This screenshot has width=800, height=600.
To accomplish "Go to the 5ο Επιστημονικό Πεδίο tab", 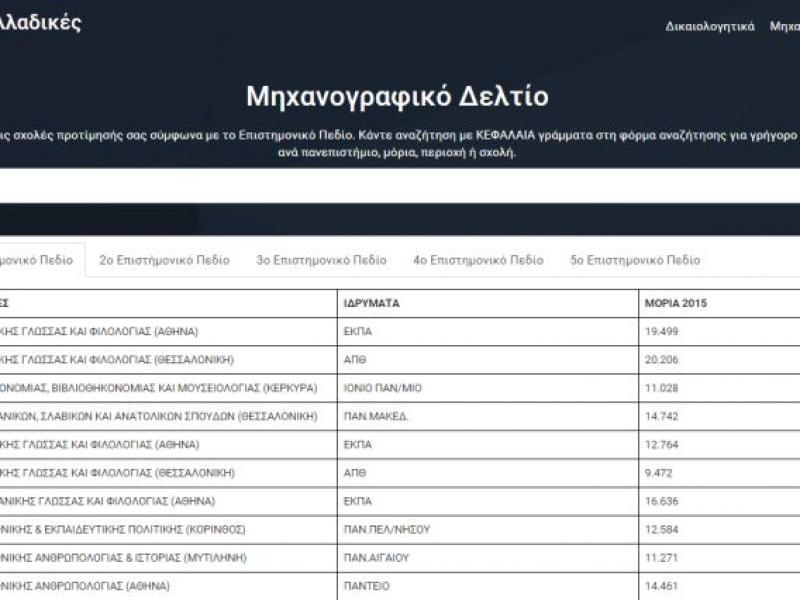I will [635, 260].
